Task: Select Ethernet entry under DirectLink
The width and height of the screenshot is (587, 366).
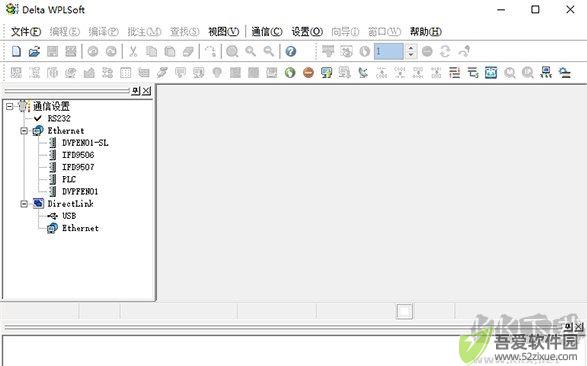Action: click(80, 228)
